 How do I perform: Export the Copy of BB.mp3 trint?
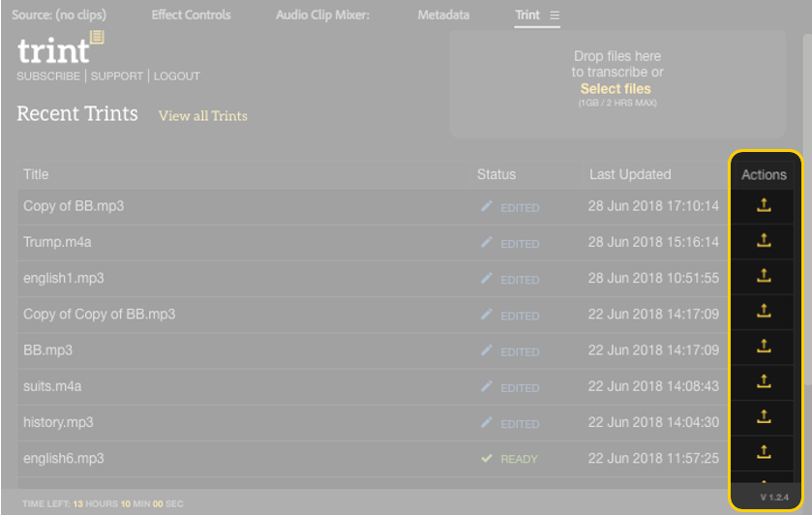764,205
